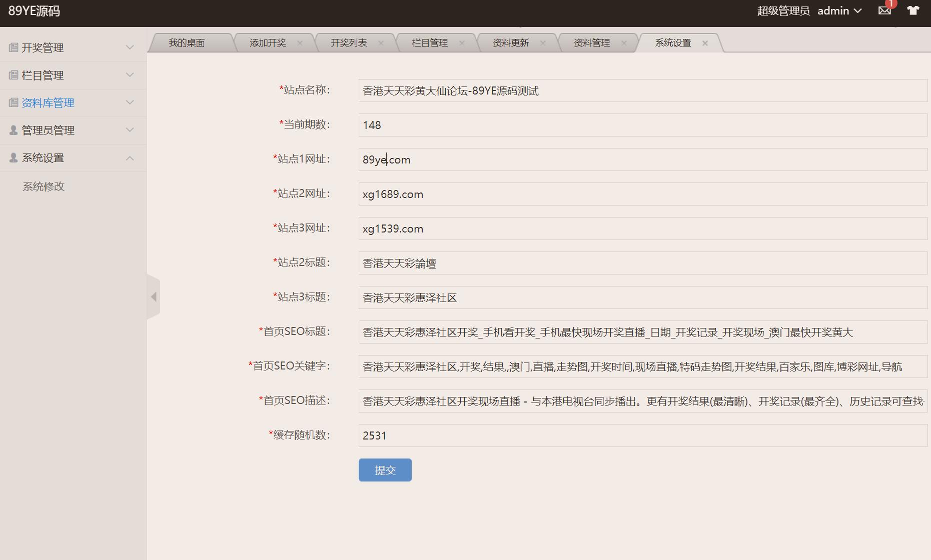Viewport: 931px width, 560px height.
Task: Close the 栏目管理 tab
Action: coord(462,43)
